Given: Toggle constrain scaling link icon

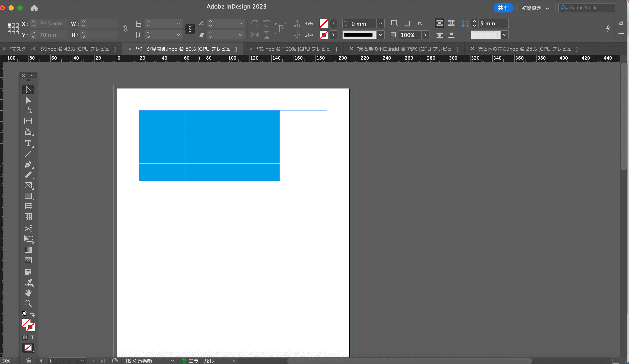Looking at the screenshot, I should tap(190, 29).
